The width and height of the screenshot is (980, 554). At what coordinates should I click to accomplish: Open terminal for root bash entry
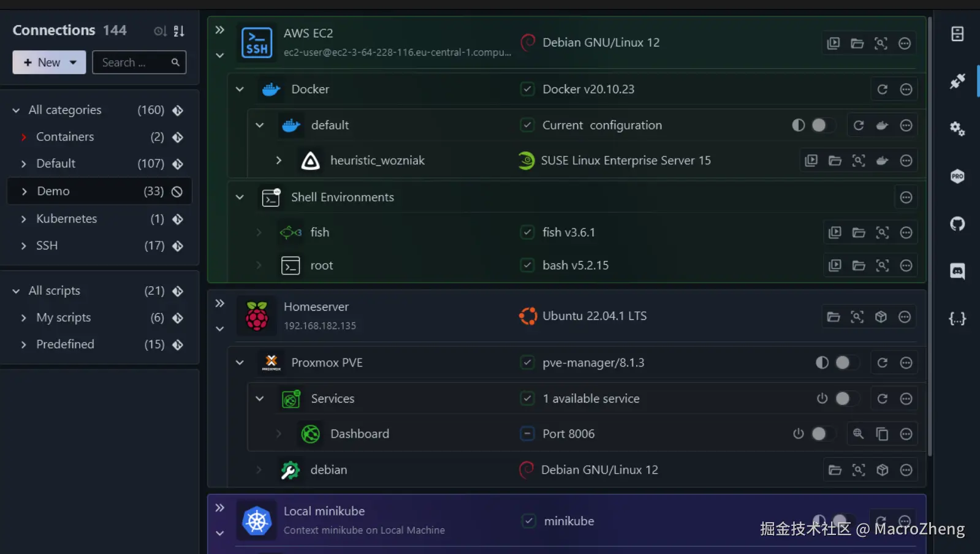pyautogui.click(x=835, y=265)
